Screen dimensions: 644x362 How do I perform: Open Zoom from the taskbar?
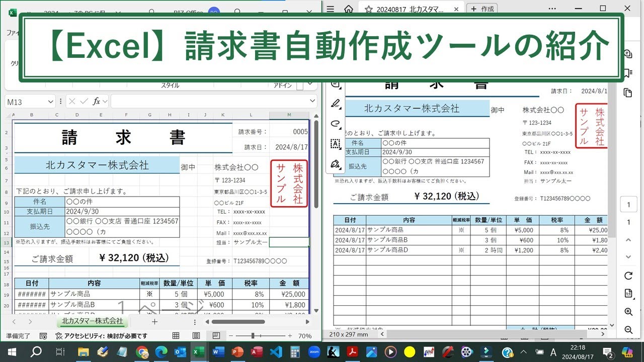[315, 352]
